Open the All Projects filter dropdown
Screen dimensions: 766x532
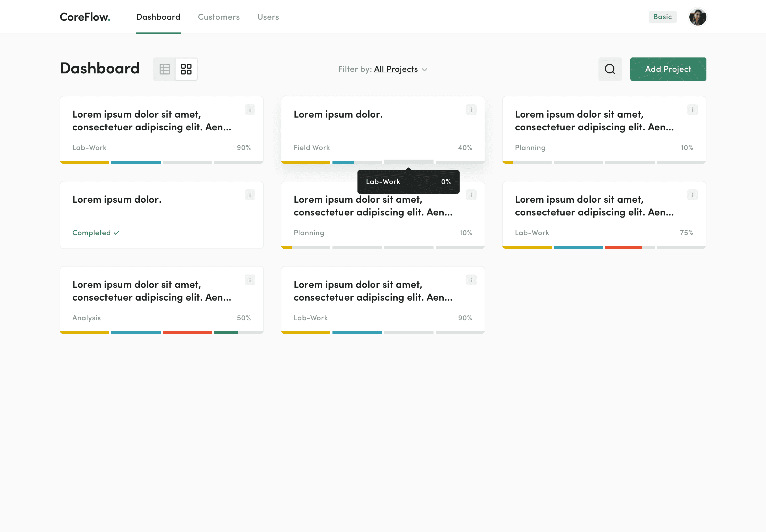click(x=396, y=69)
